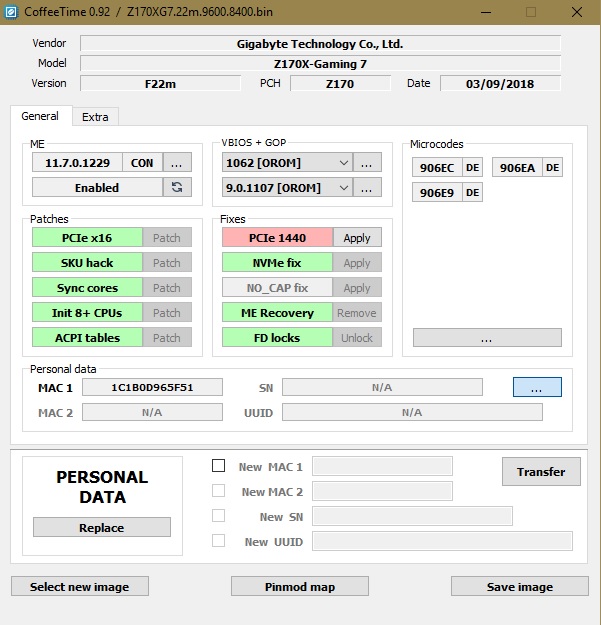
Task: Close the CoffeeTime window
Action: [577, 12]
